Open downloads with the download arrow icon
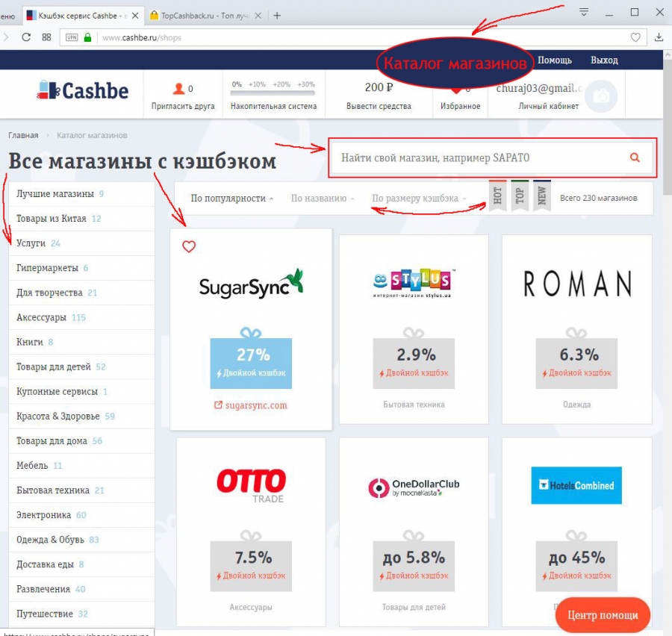Viewport: 672px width, 636px height. [659, 37]
